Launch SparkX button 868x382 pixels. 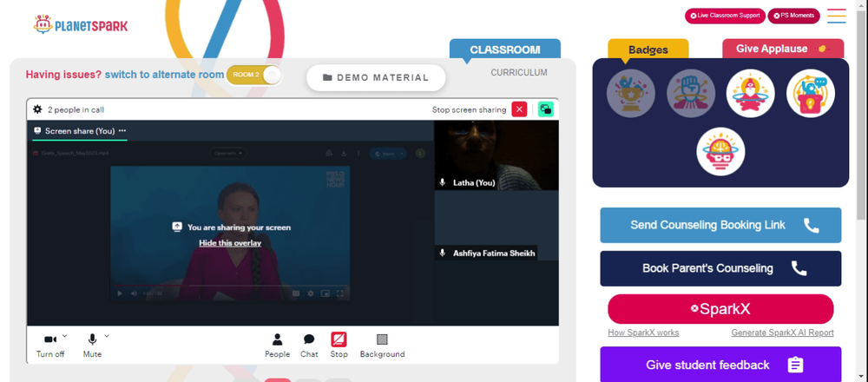coord(720,309)
